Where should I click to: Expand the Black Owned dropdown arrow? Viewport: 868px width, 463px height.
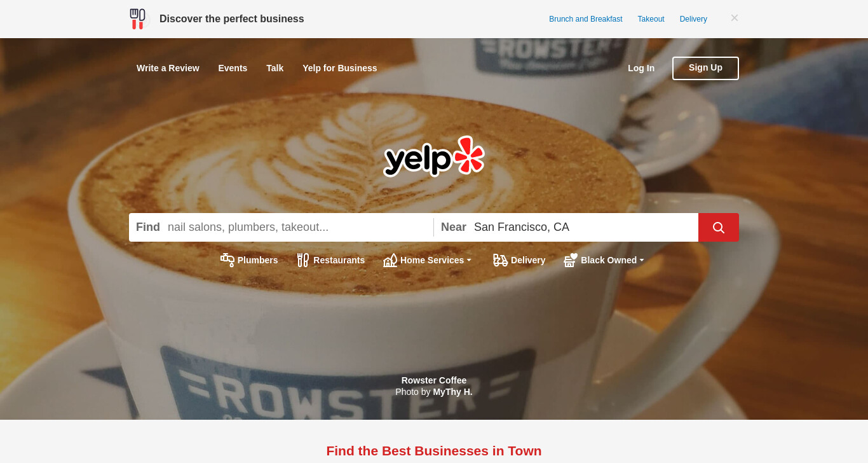(642, 260)
